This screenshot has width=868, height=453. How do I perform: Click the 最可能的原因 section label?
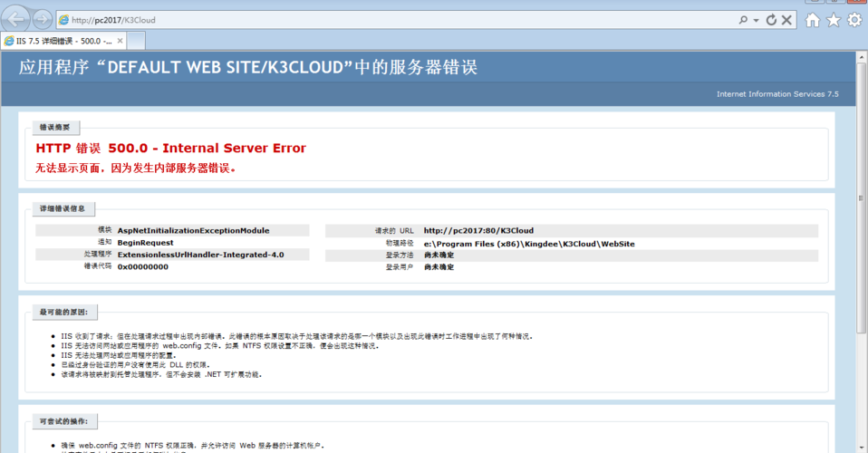(x=63, y=313)
